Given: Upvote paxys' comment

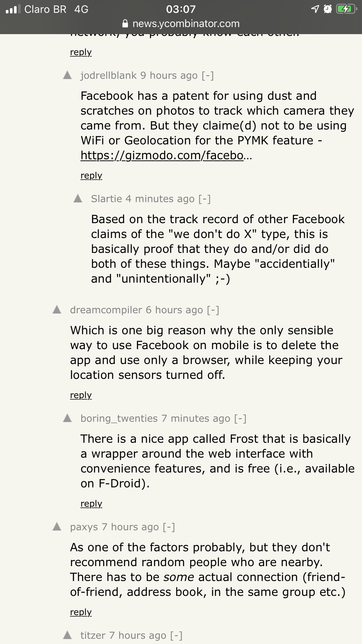Looking at the screenshot, I should (x=57, y=527).
